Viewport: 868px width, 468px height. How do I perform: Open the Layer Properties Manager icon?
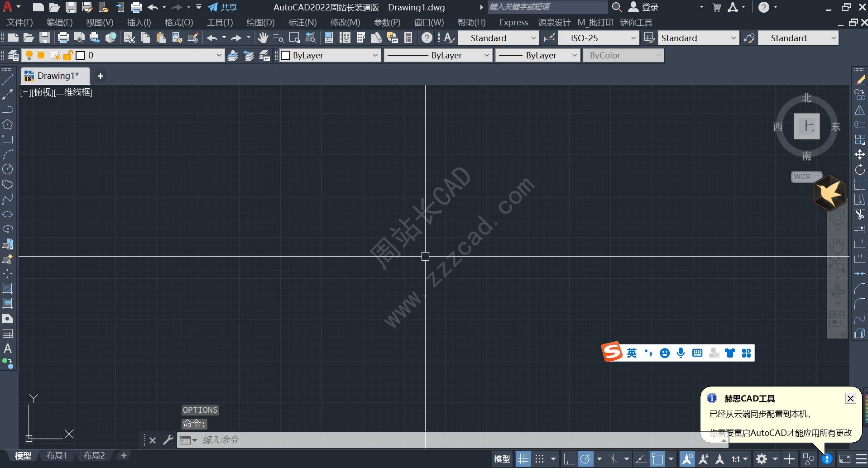click(x=13, y=55)
